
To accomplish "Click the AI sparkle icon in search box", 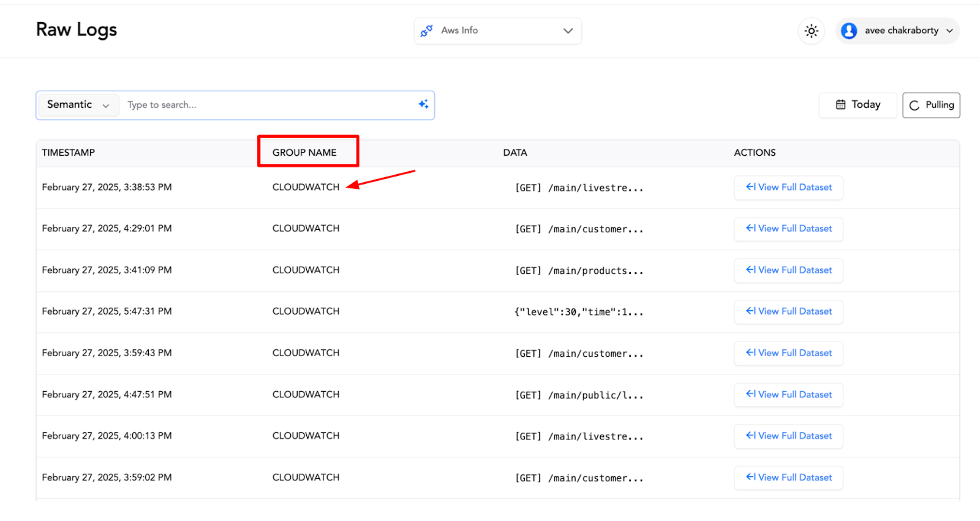I will (423, 104).
